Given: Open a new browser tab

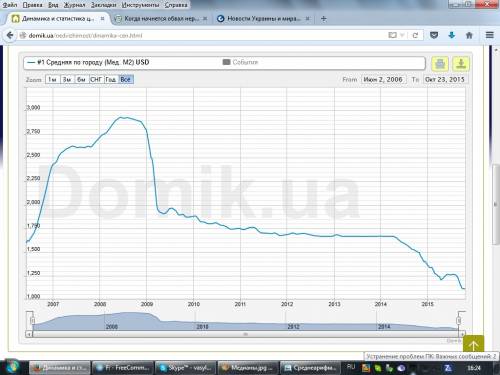Looking at the screenshot, I should (323, 19).
